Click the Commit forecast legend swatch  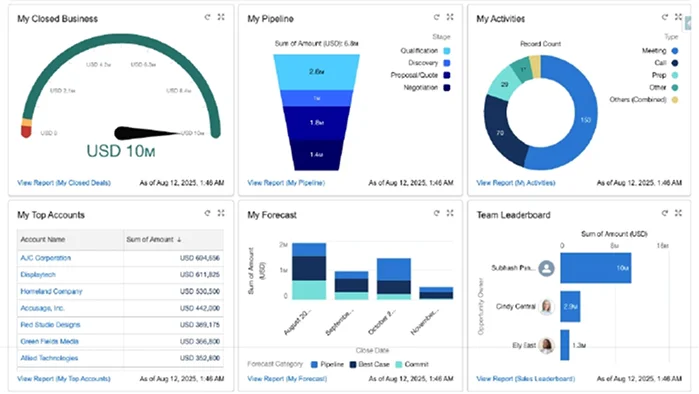pos(399,365)
